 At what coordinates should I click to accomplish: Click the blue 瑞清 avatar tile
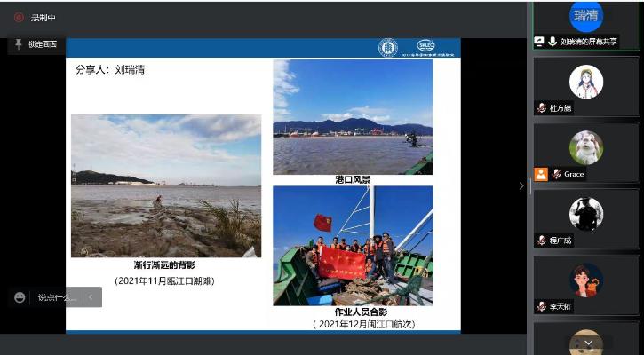click(586, 16)
